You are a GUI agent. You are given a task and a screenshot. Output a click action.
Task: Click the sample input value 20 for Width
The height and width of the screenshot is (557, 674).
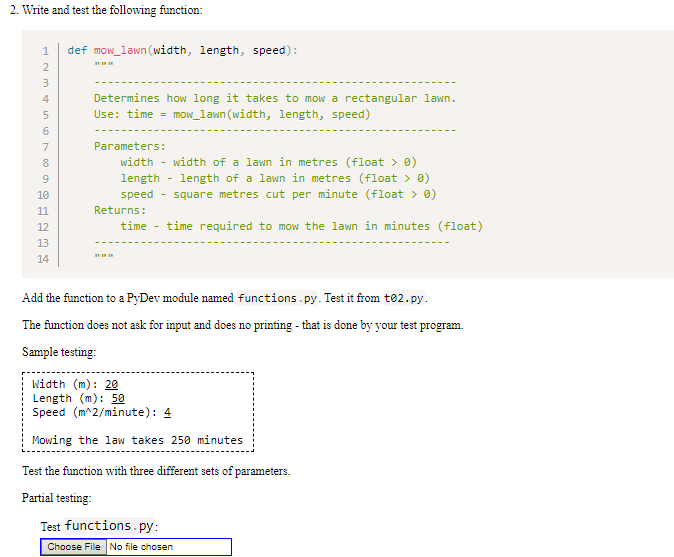click(x=111, y=384)
